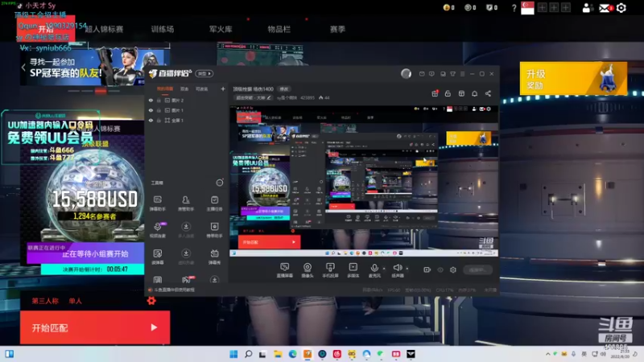Screen dimensions: 644x362
Task: Click the start streaming button in bottom bar
Action: [x=477, y=269]
